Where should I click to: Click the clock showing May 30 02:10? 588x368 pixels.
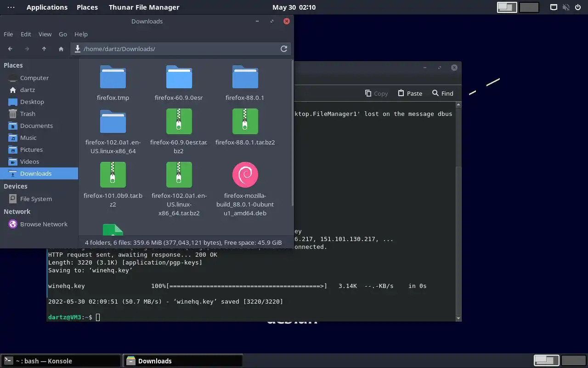(294, 7)
